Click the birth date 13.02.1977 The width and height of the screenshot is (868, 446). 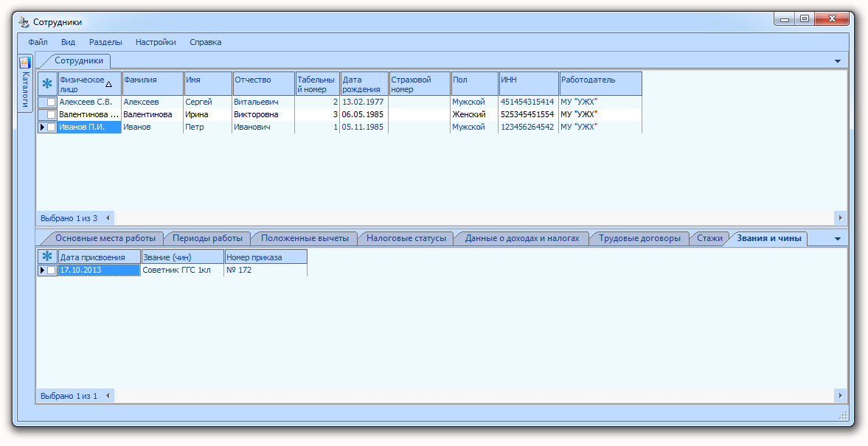[x=364, y=102]
